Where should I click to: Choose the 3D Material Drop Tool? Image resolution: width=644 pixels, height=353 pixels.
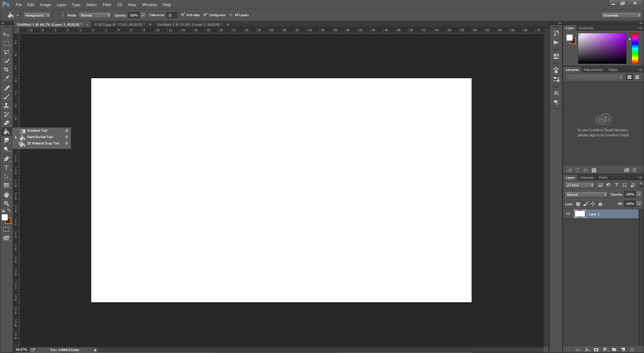click(x=43, y=143)
